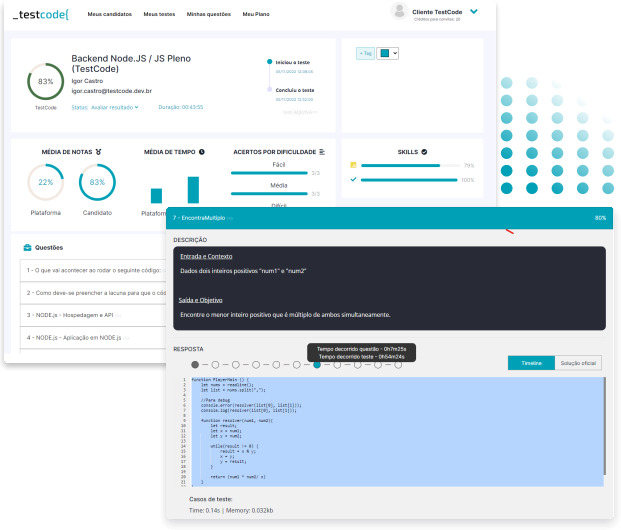Click the medal icon beside Média de Notas
The height and width of the screenshot is (530, 621).
point(97,151)
